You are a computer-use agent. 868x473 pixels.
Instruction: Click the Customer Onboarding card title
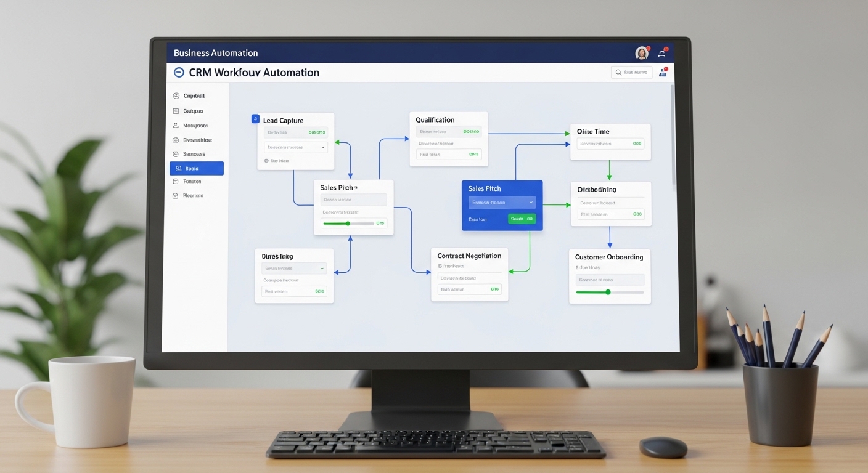[x=608, y=257]
